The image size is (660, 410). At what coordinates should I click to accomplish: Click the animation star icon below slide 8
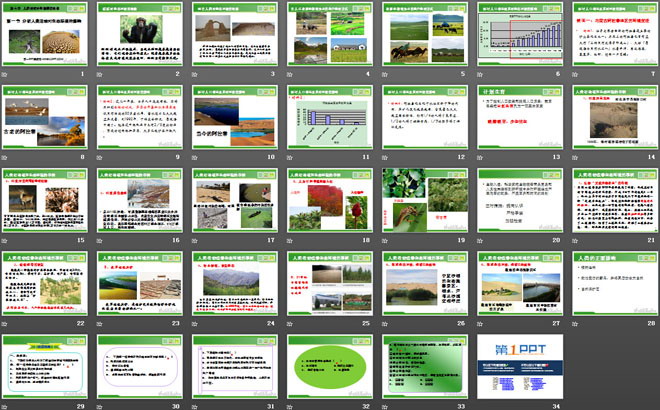(5, 157)
